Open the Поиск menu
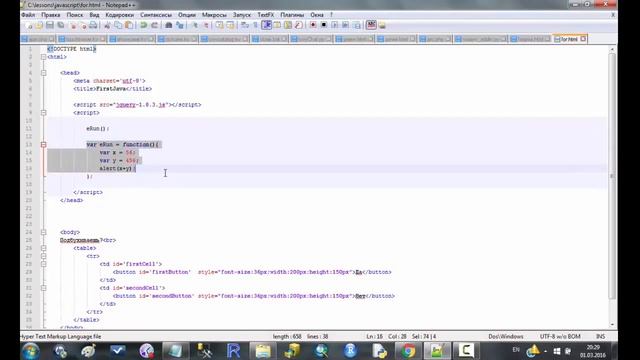The width and height of the screenshot is (640, 360). tap(75, 15)
